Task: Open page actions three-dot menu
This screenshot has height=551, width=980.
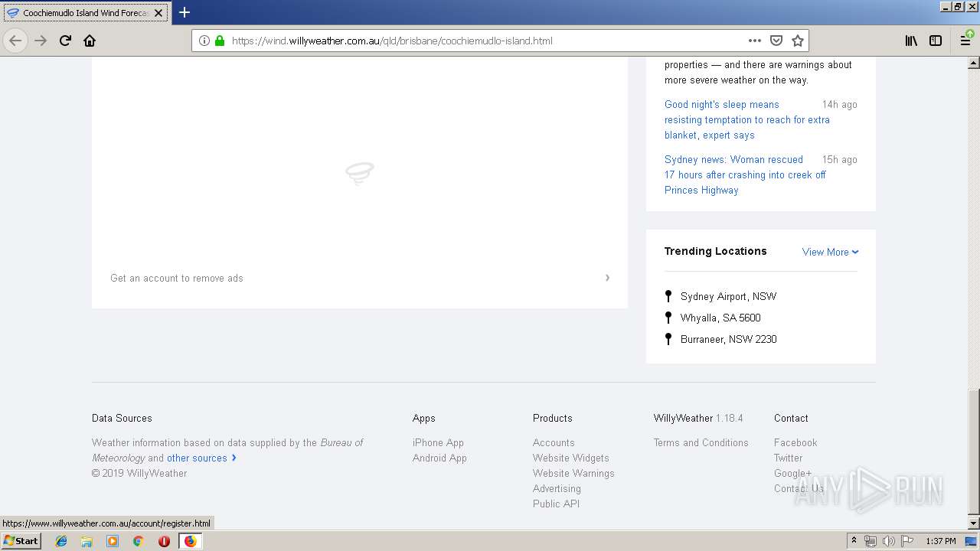Action: (x=755, y=41)
